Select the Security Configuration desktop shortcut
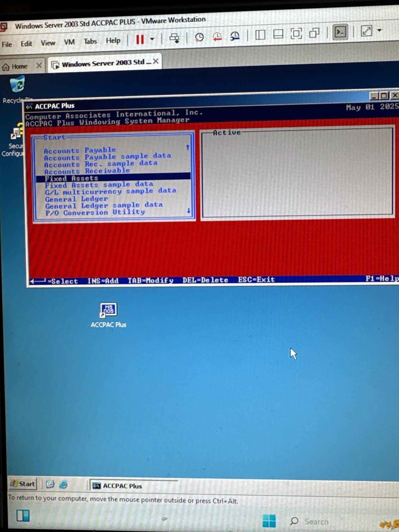This screenshot has height=532, width=399. click(x=13, y=140)
